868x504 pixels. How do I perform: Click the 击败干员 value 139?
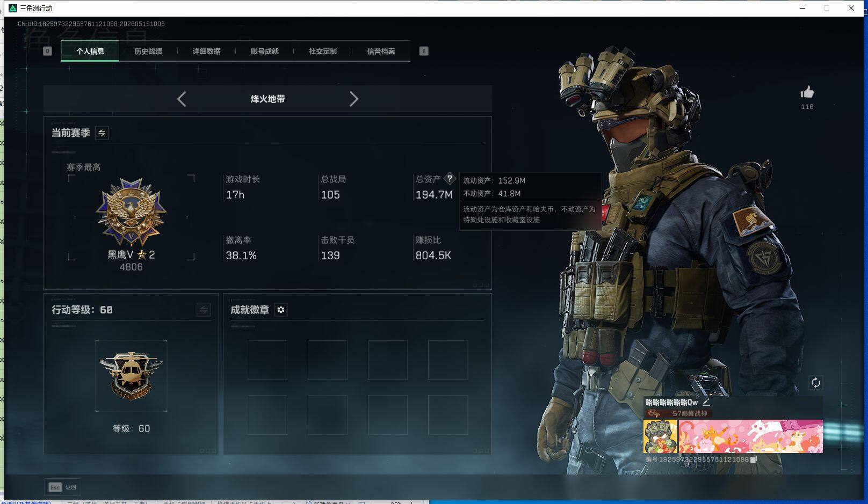click(x=330, y=255)
